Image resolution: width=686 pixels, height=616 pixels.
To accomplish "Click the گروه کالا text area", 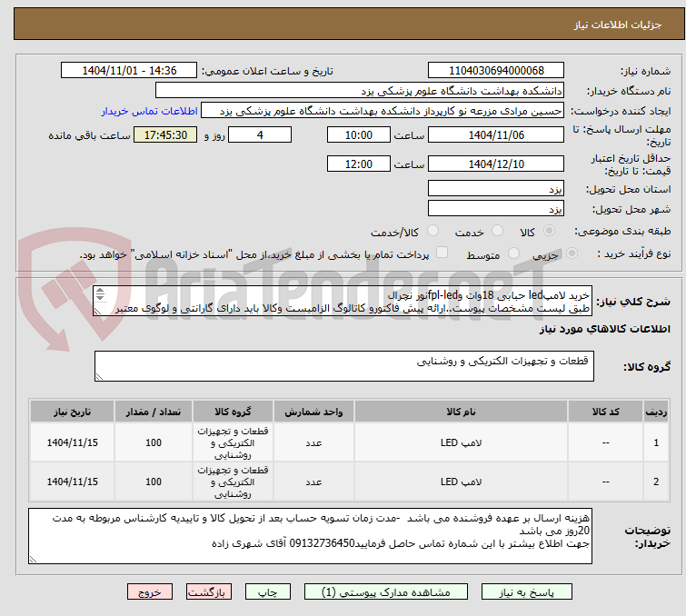I will coord(343,366).
